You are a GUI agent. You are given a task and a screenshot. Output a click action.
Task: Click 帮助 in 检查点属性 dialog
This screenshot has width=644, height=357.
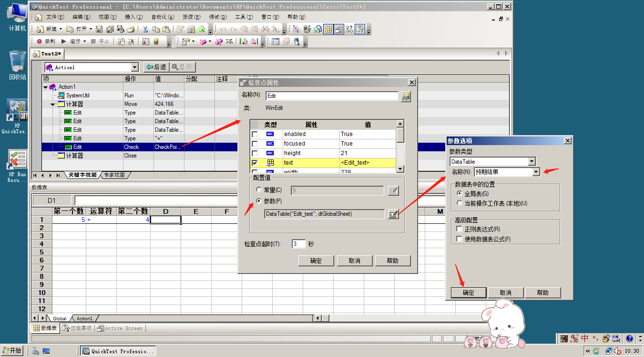coord(393,261)
